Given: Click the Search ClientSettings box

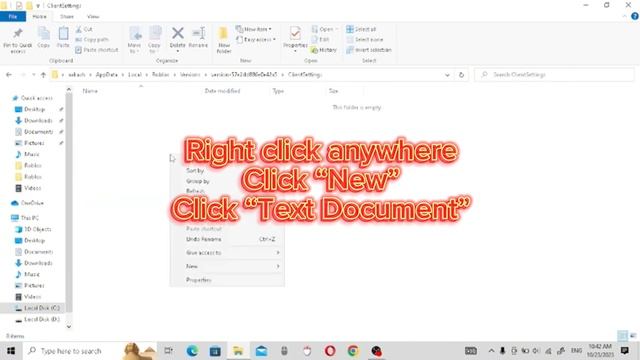Looking at the screenshot, I should [x=554, y=75].
